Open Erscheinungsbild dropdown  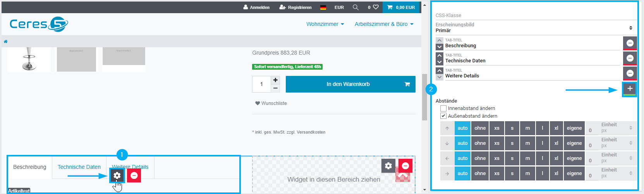[x=536, y=27]
